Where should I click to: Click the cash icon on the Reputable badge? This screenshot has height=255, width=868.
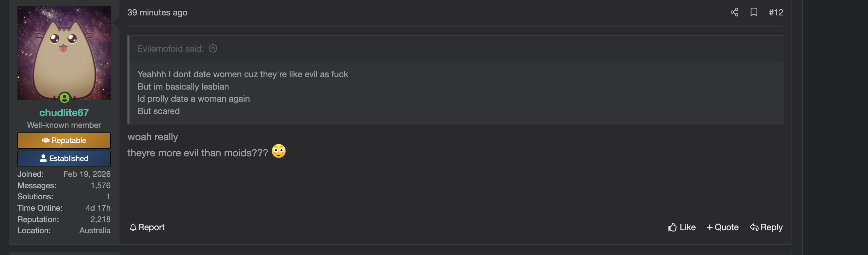click(x=46, y=141)
